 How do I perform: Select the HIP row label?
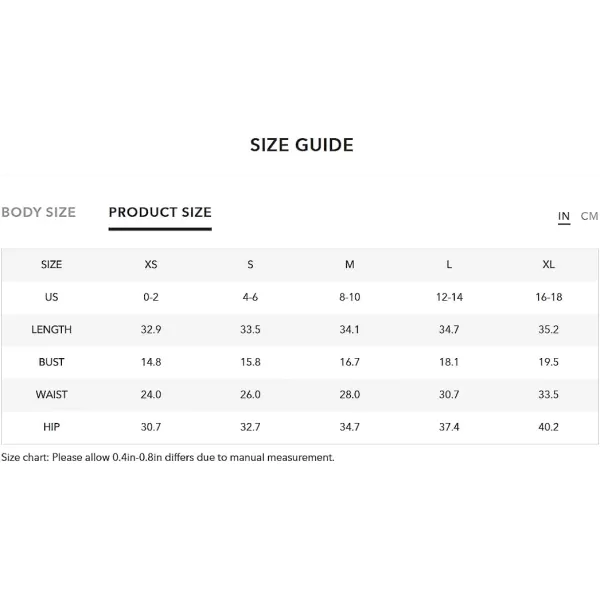pyautogui.click(x=51, y=427)
